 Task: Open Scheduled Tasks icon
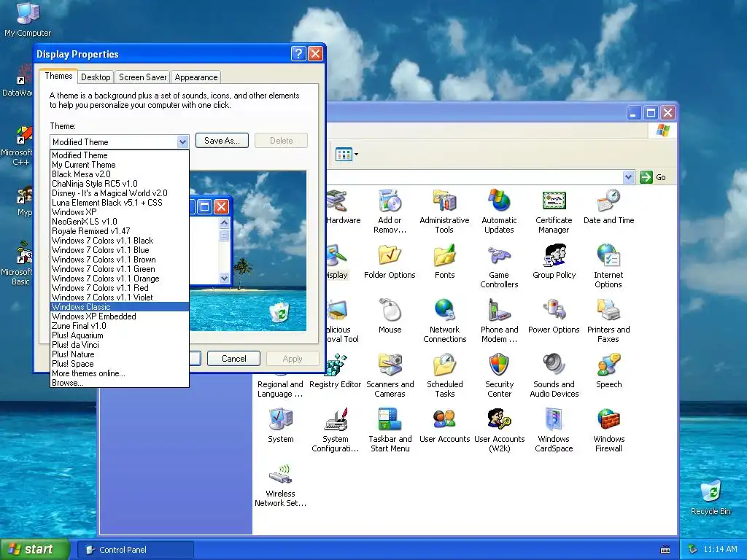444,376
